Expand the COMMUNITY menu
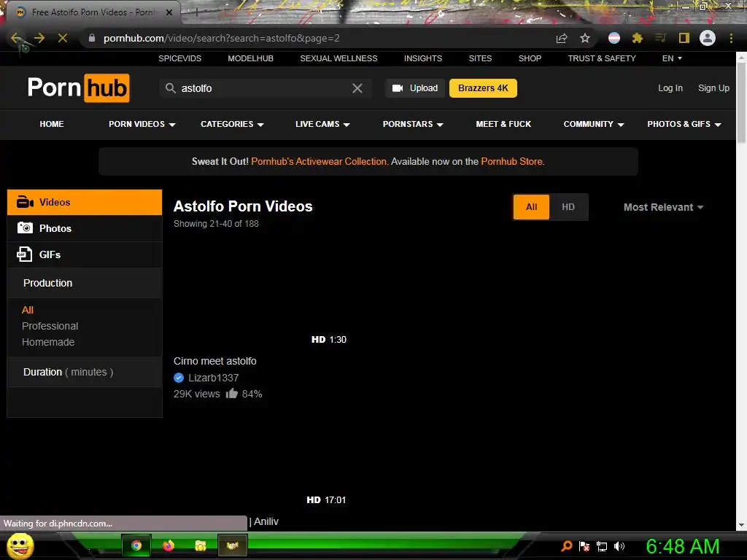Screen dimensions: 747x560 (594, 124)
